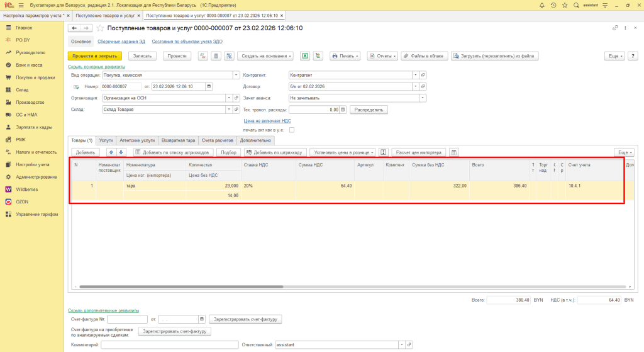Viewport: 644px width, 352px height.
Task: Expand the 'Создать на основании' menu
Action: pyautogui.click(x=267, y=55)
